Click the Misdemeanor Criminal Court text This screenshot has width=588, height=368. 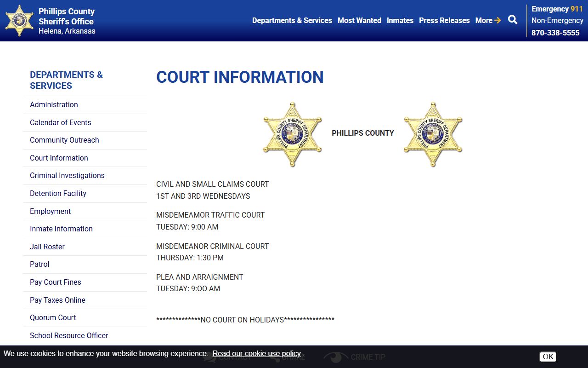point(212,246)
